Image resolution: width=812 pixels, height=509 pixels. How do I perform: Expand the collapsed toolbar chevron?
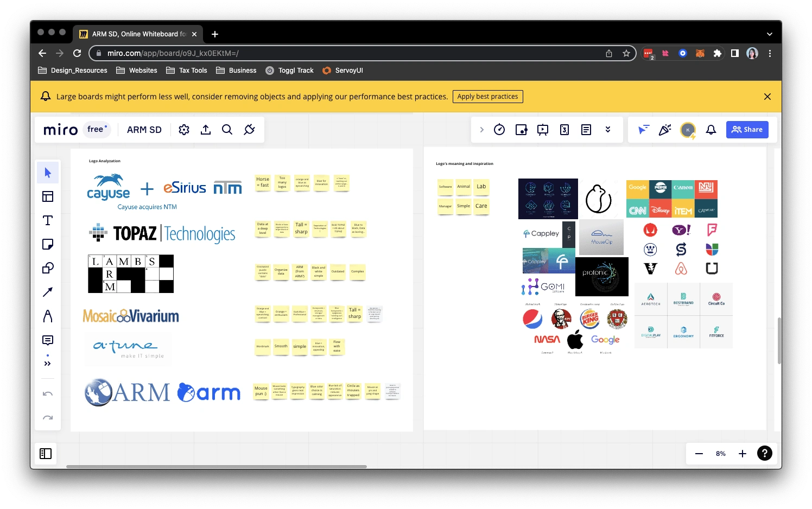click(x=481, y=130)
